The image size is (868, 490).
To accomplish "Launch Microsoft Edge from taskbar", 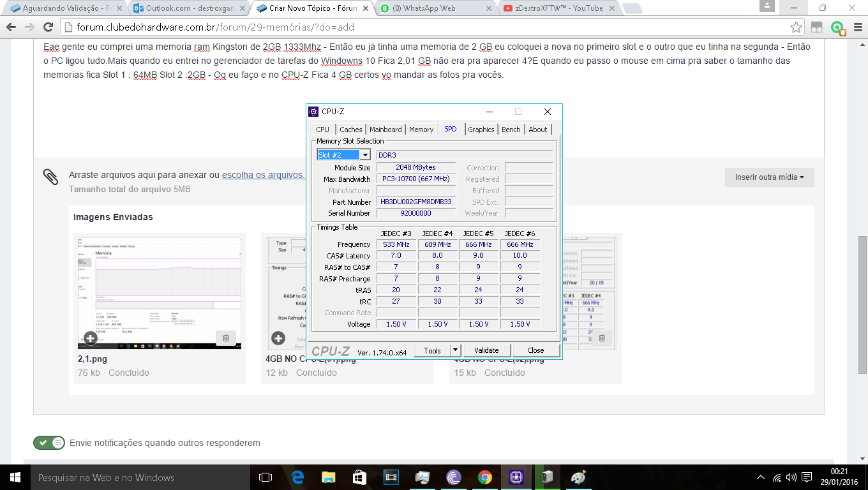I will tap(297, 477).
